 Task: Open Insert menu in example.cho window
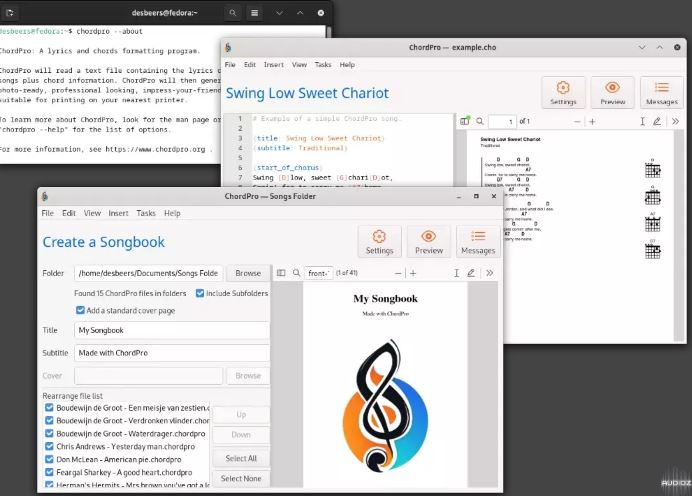[274, 64]
